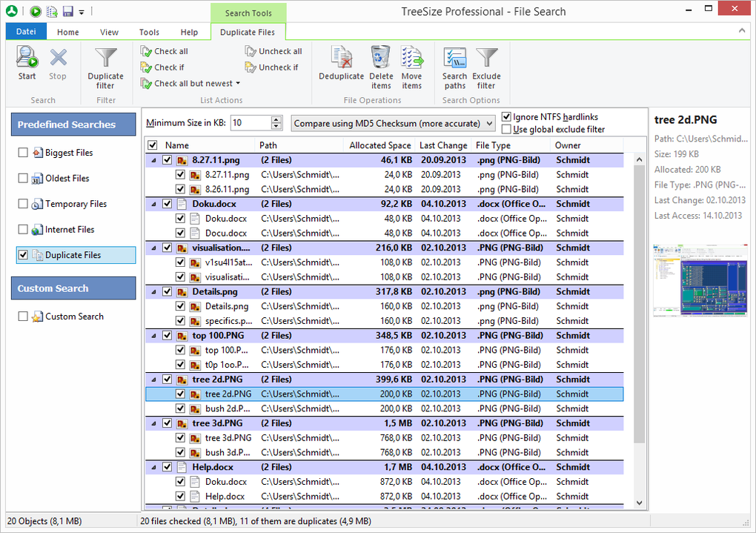The width and height of the screenshot is (756, 533).
Task: Select the Duplicate Files ribbon tab
Action: click(x=248, y=33)
